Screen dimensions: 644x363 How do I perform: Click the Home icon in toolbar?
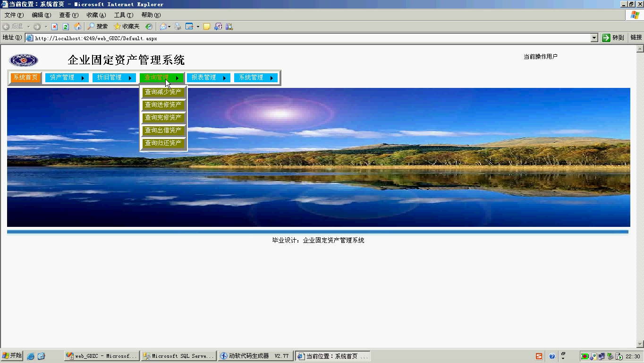(x=77, y=26)
